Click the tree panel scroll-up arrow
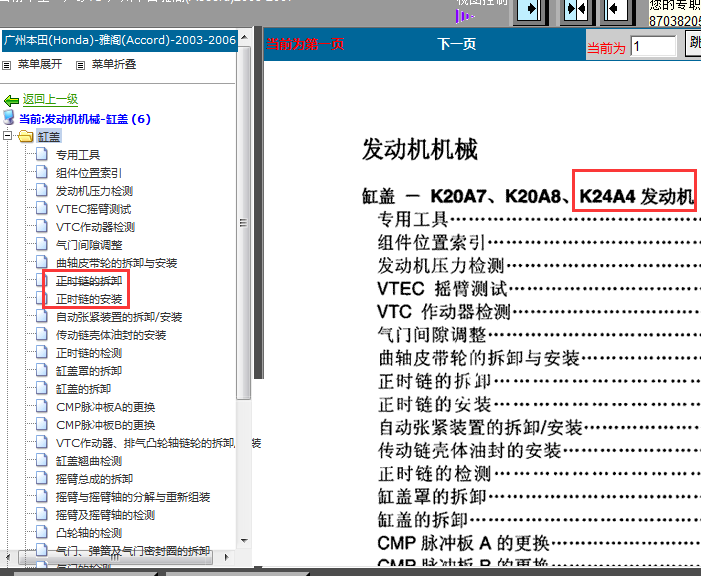The height and width of the screenshot is (576, 701). [244, 37]
